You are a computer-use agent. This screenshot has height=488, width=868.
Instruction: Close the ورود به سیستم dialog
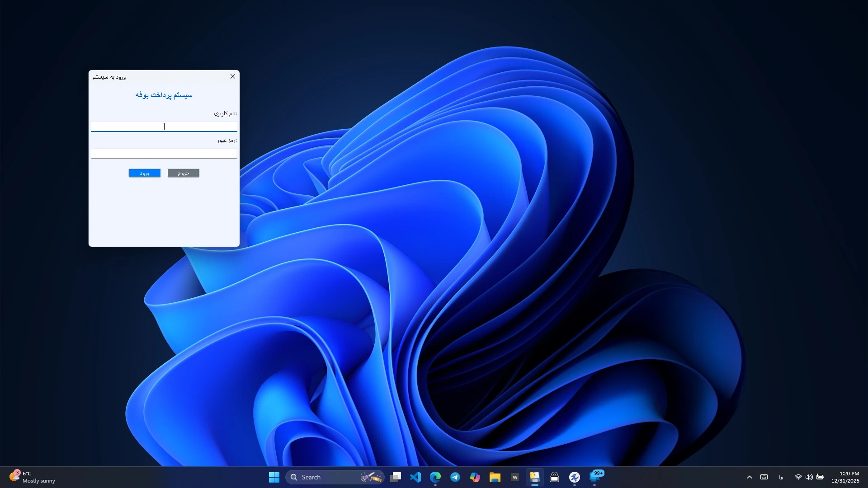(233, 76)
